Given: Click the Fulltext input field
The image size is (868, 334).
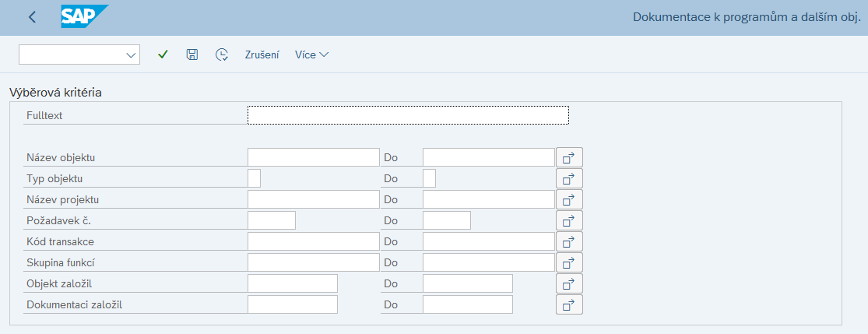Looking at the screenshot, I should pyautogui.click(x=408, y=115).
